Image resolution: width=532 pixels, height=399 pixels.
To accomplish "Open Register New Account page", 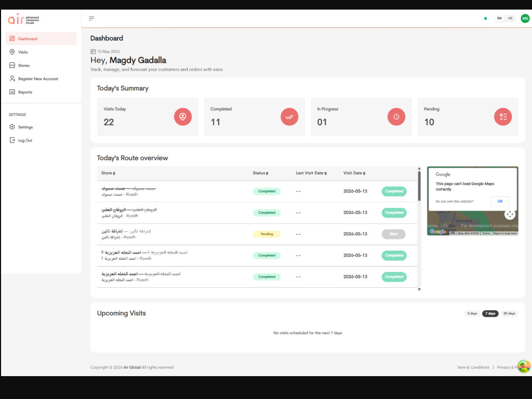I will (41, 79).
